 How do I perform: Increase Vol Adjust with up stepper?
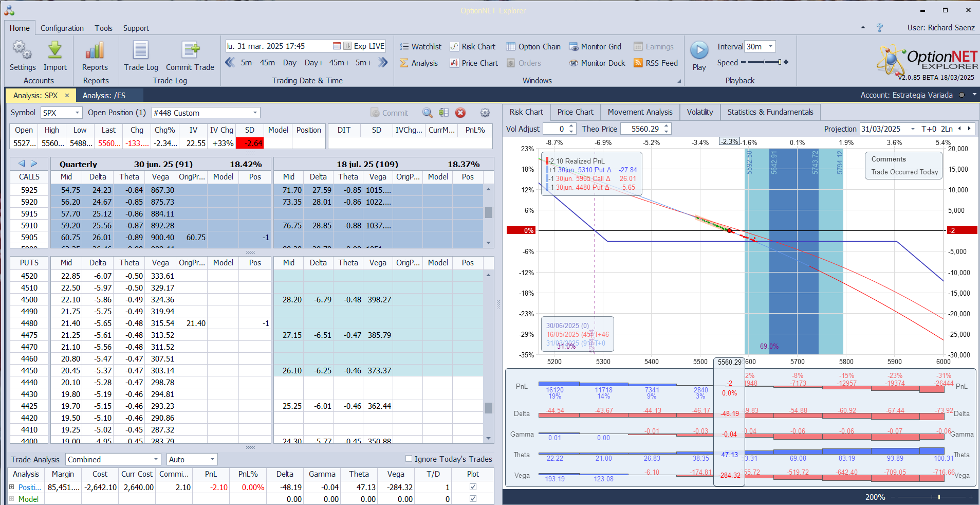(571, 126)
